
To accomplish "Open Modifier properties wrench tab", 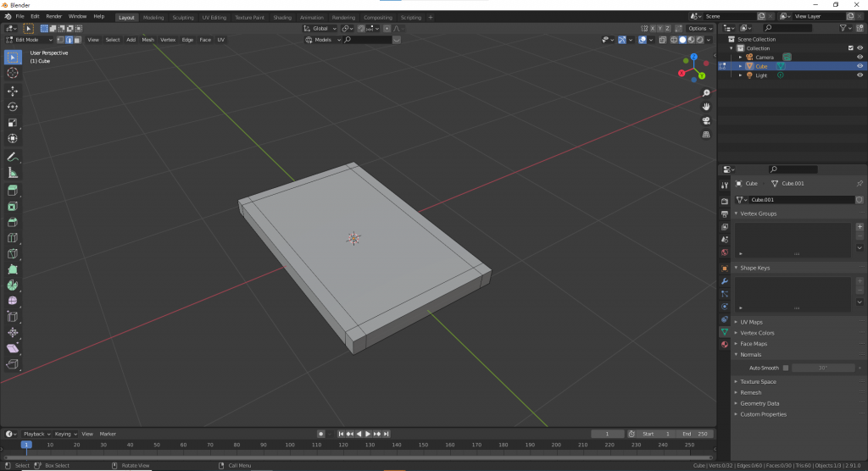I will coord(725,281).
